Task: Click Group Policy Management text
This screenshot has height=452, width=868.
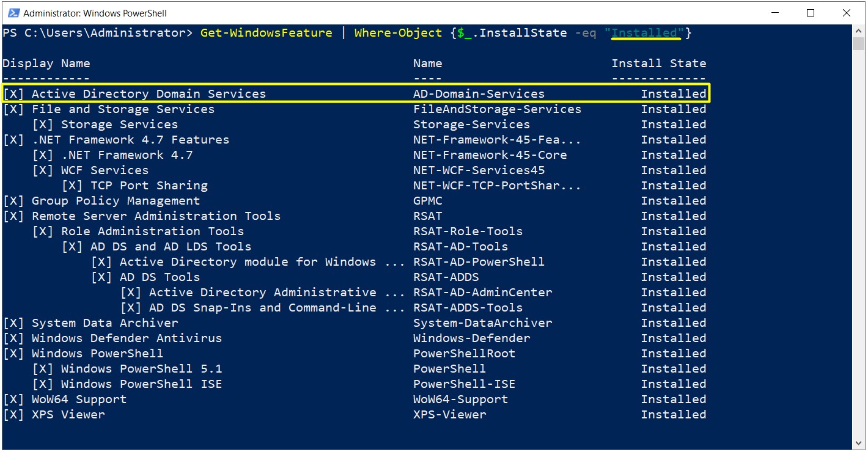Action: point(116,201)
